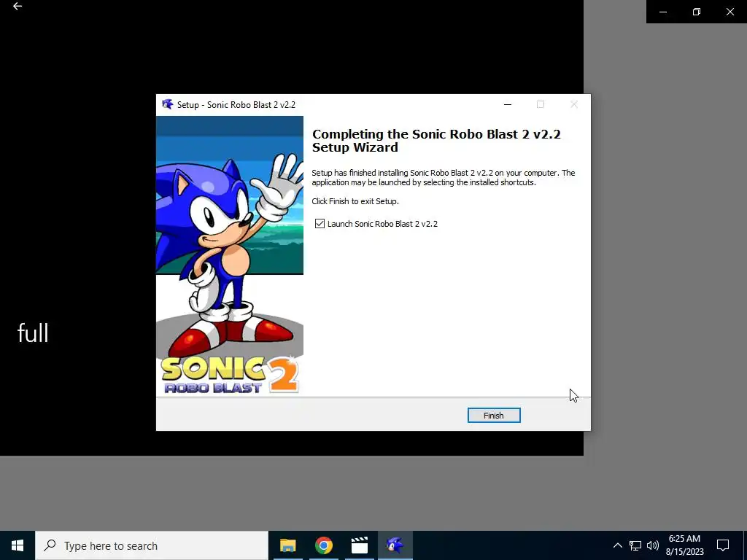The height and width of the screenshot is (560, 747).
Task: Click the Finish button in Setup wizard
Action: [494, 415]
